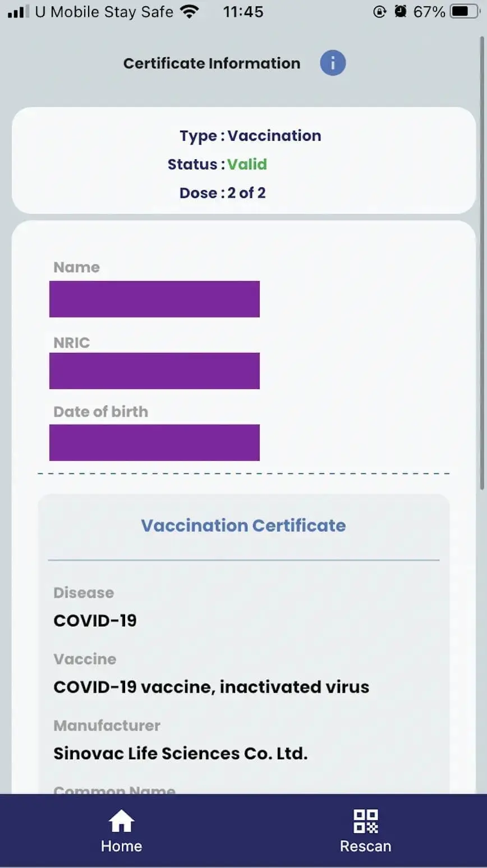This screenshot has height=868, width=487.
Task: Tap the redacted Date of birth field
Action: tap(154, 442)
